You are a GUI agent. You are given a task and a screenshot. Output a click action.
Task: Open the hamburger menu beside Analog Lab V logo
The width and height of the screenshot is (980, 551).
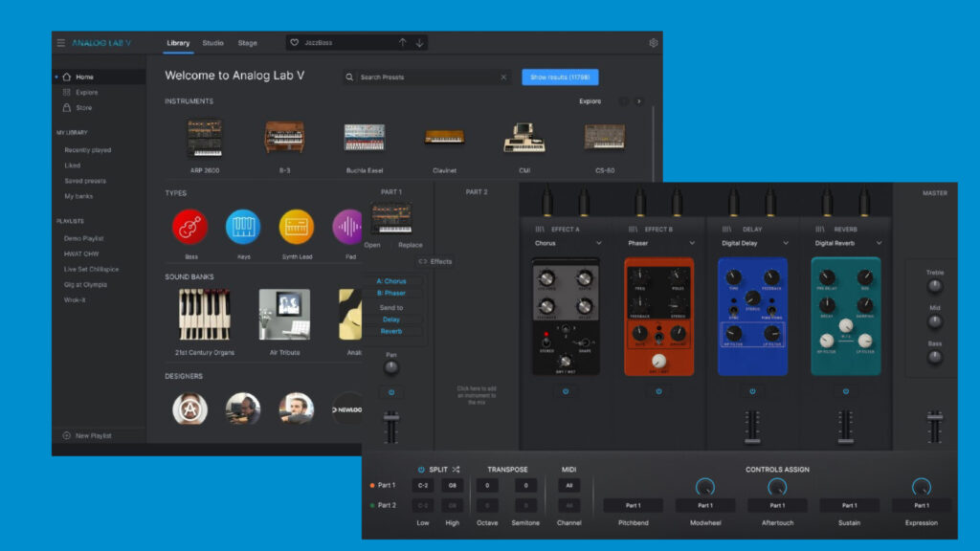pyautogui.click(x=61, y=43)
